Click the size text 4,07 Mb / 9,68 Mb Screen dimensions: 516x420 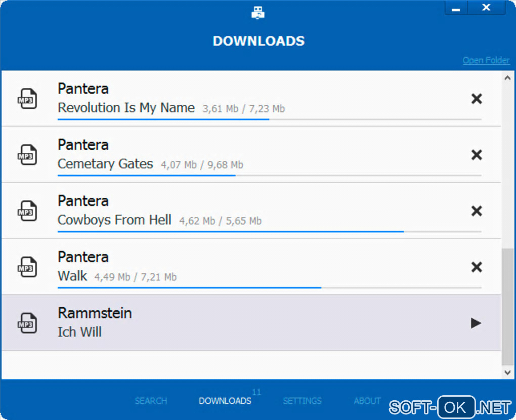(x=202, y=164)
